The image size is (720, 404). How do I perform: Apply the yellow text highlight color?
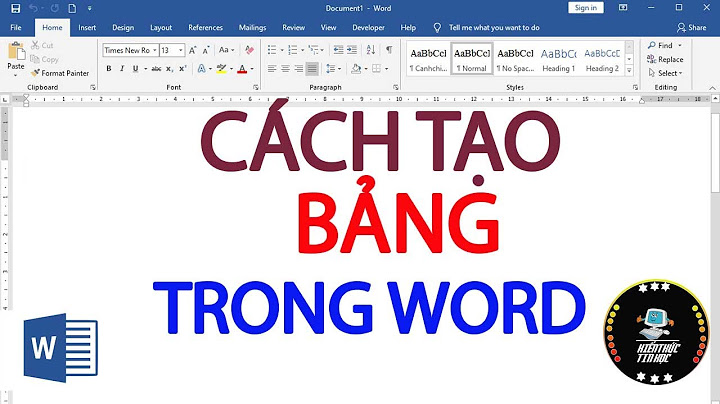point(222,69)
